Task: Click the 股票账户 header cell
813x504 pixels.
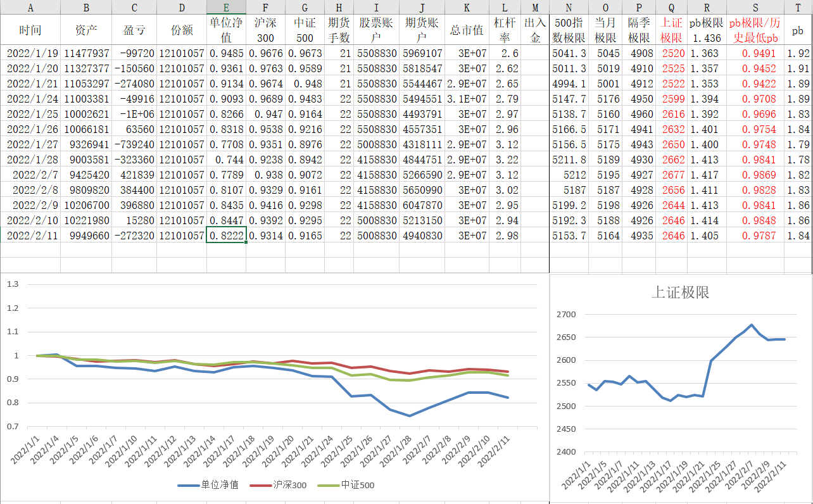Action: [x=376, y=30]
